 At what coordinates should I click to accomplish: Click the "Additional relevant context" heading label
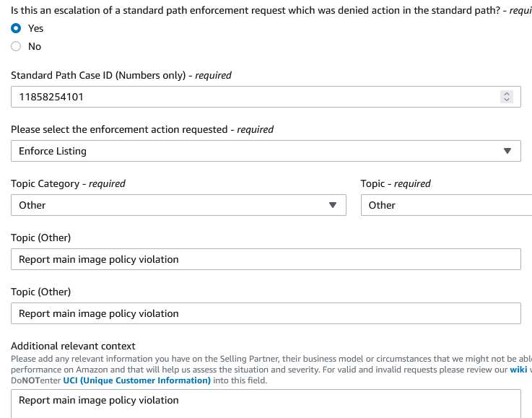click(73, 346)
